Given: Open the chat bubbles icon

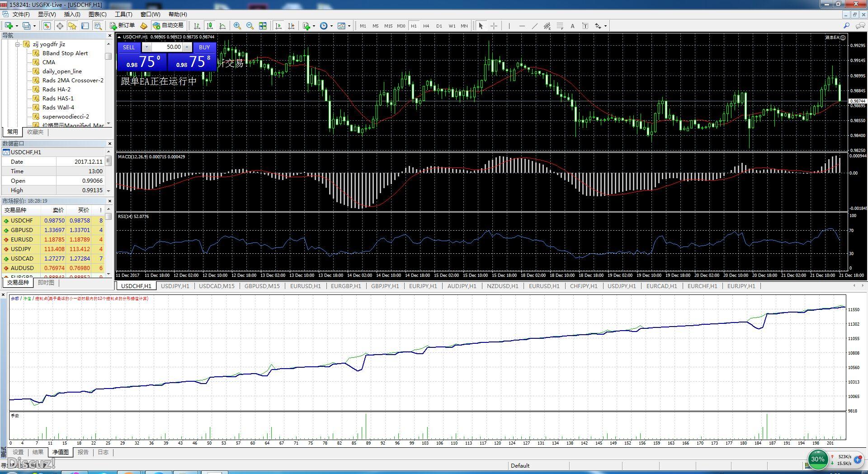Looking at the screenshot, I should coord(861,26).
